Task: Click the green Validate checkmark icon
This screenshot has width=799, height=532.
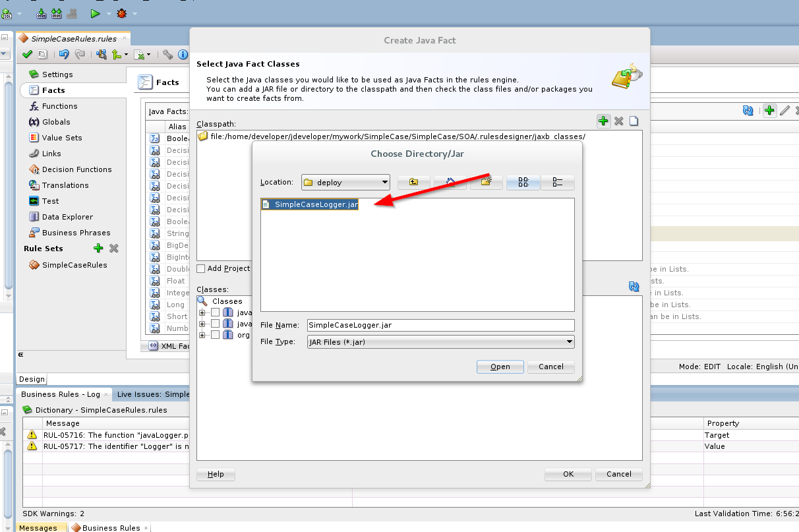Action: pyautogui.click(x=27, y=55)
